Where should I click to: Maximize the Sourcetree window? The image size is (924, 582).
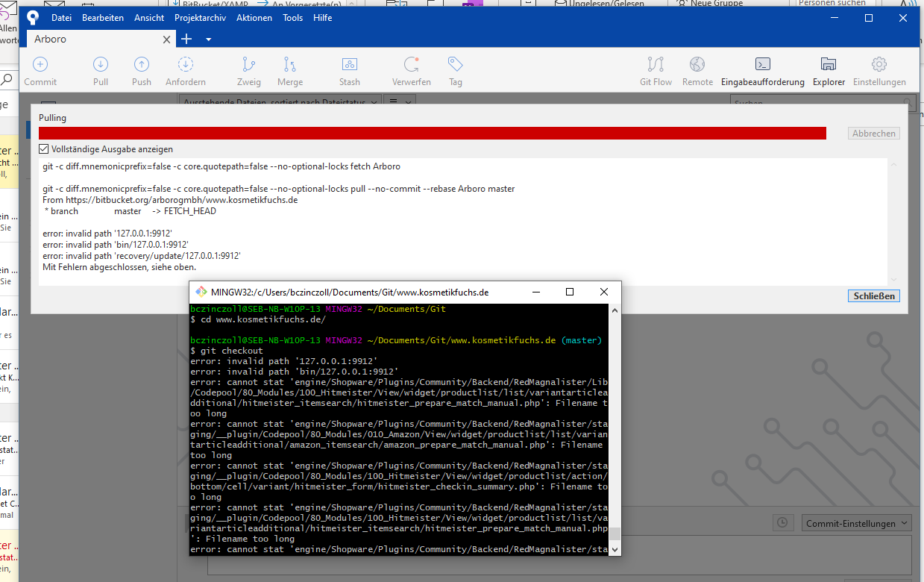point(869,18)
